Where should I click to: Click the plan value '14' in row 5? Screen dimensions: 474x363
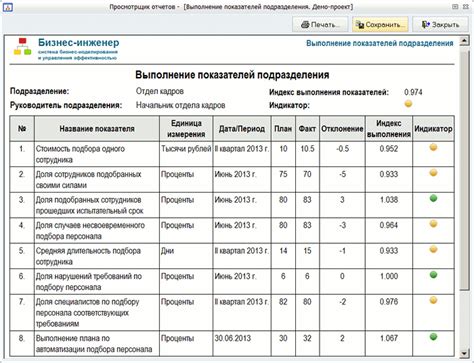pos(283,251)
